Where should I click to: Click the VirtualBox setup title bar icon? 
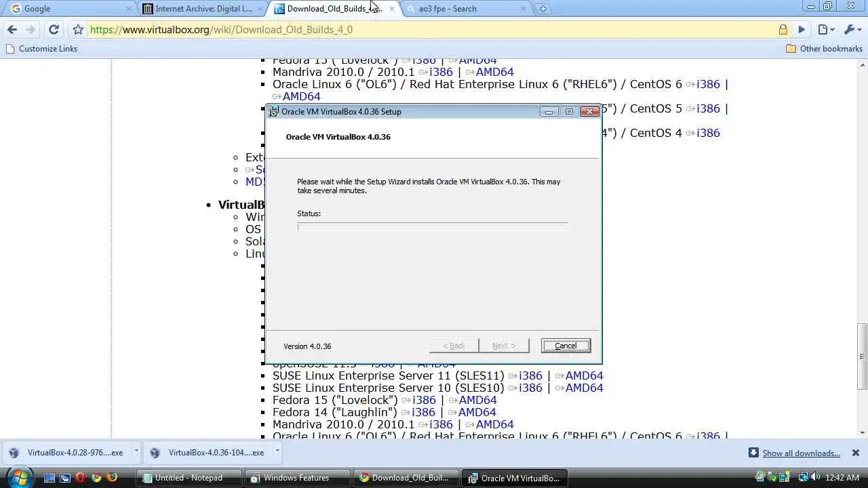(274, 112)
